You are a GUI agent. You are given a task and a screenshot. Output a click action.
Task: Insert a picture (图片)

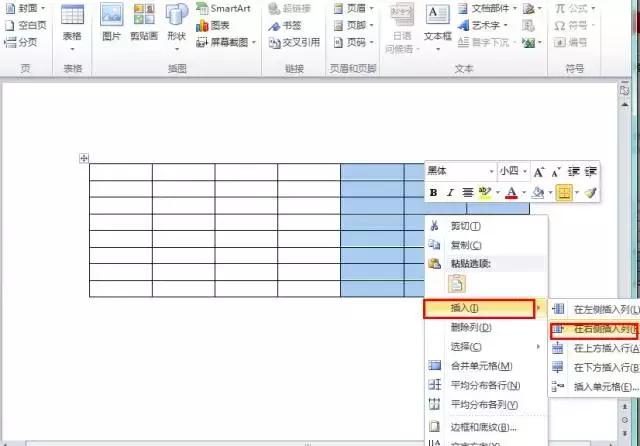tap(111, 23)
